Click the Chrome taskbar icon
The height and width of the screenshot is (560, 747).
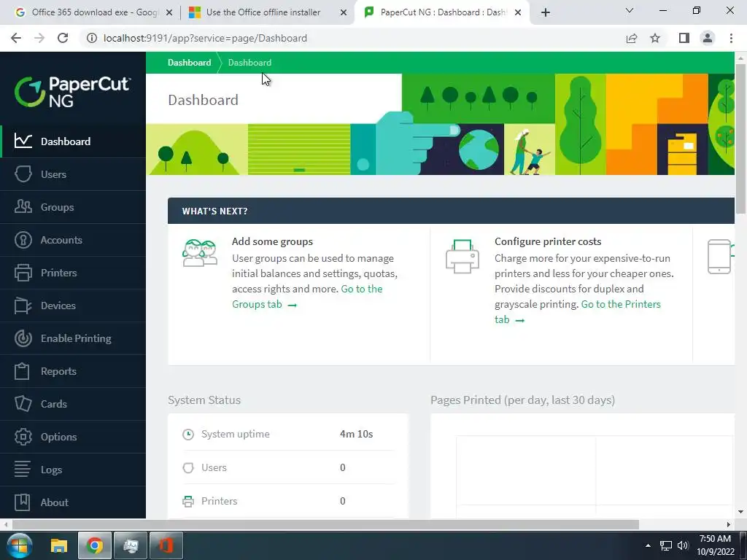tap(95, 545)
